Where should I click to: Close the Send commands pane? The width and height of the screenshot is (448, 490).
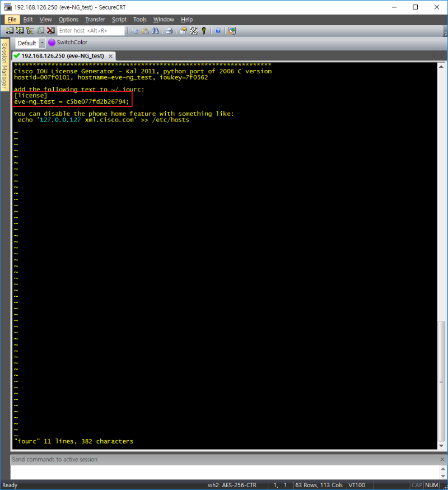(442, 459)
